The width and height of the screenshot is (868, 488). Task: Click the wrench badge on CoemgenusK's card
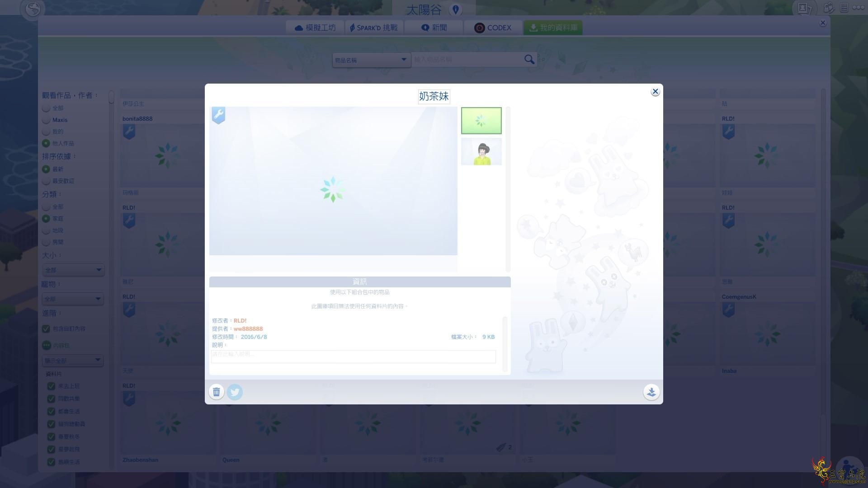click(728, 310)
